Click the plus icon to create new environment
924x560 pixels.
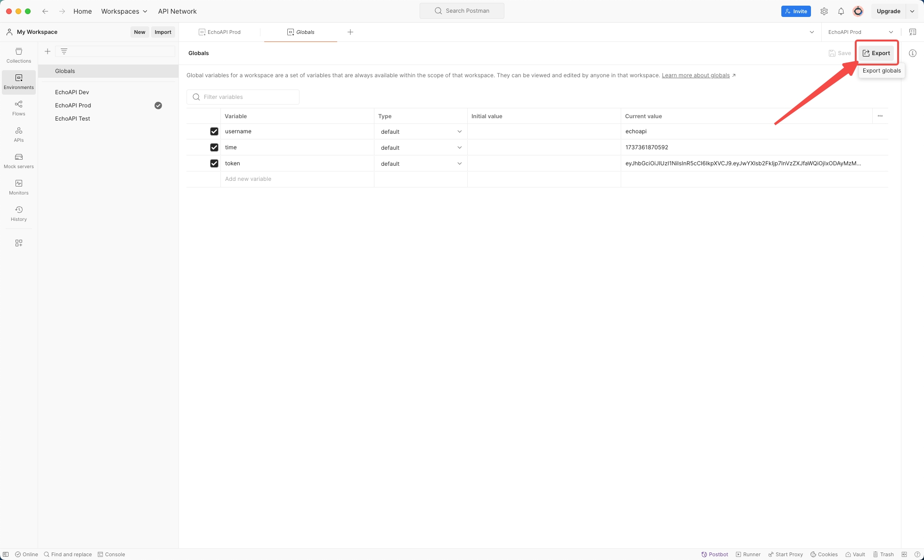point(48,51)
